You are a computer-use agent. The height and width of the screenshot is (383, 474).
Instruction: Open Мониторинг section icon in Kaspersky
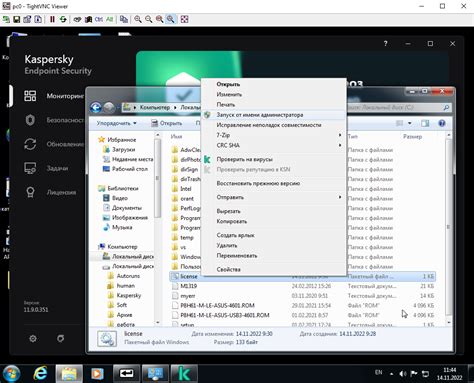pos(30,96)
